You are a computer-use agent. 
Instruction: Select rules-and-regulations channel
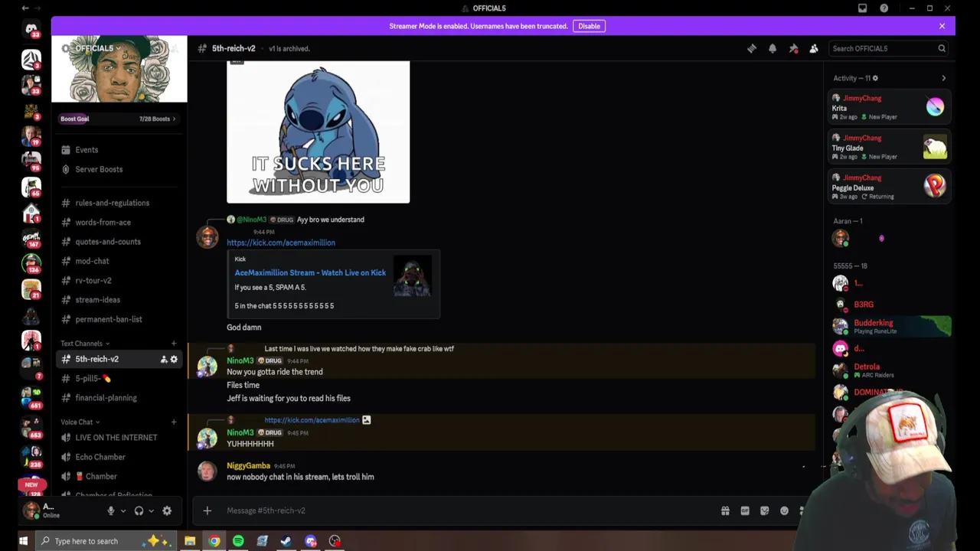[119, 203]
